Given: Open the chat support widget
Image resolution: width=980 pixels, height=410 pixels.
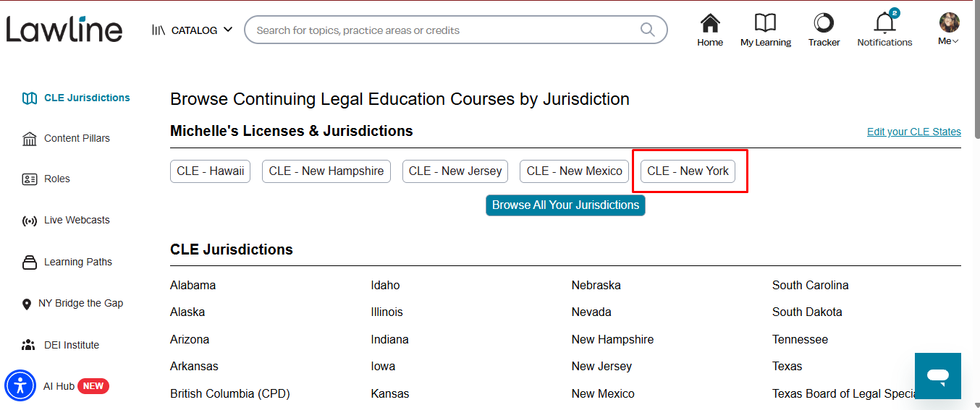Looking at the screenshot, I should pyautogui.click(x=938, y=376).
